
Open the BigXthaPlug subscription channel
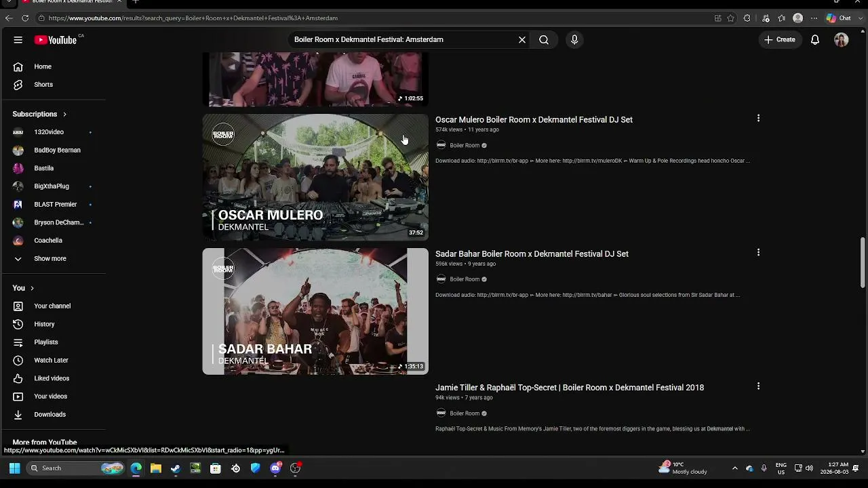point(53,186)
